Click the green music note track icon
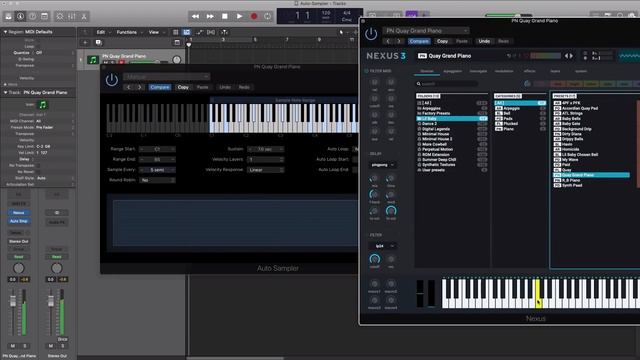The height and width of the screenshot is (360, 640). click(x=93, y=60)
